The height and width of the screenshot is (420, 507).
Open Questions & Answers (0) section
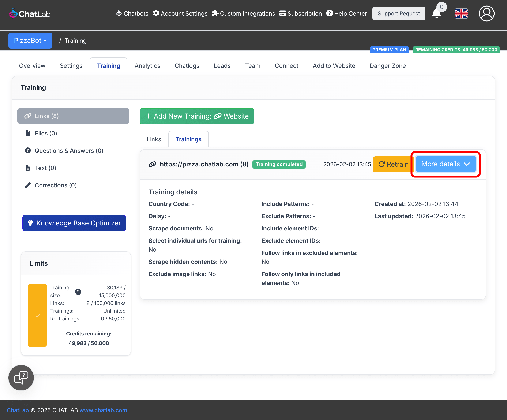pyautogui.click(x=69, y=151)
